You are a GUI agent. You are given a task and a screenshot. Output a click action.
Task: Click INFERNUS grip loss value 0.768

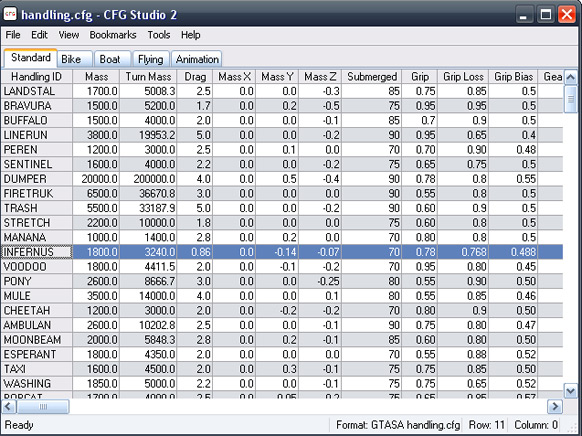[463, 252]
